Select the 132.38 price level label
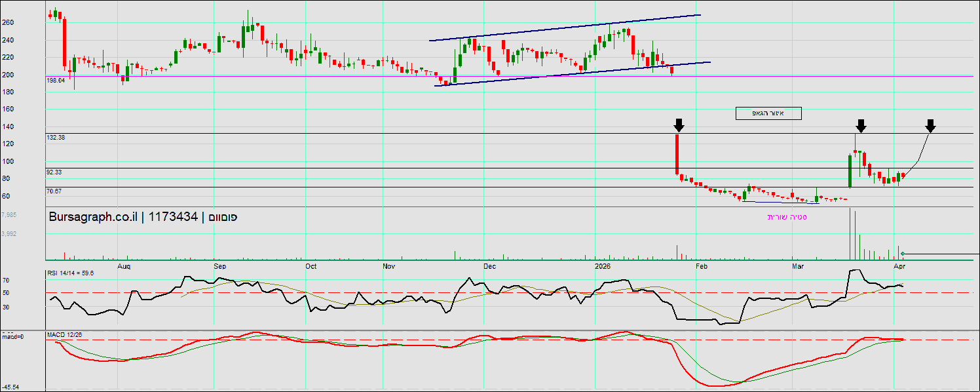Image resolution: width=980 pixels, height=392 pixels. [55, 138]
